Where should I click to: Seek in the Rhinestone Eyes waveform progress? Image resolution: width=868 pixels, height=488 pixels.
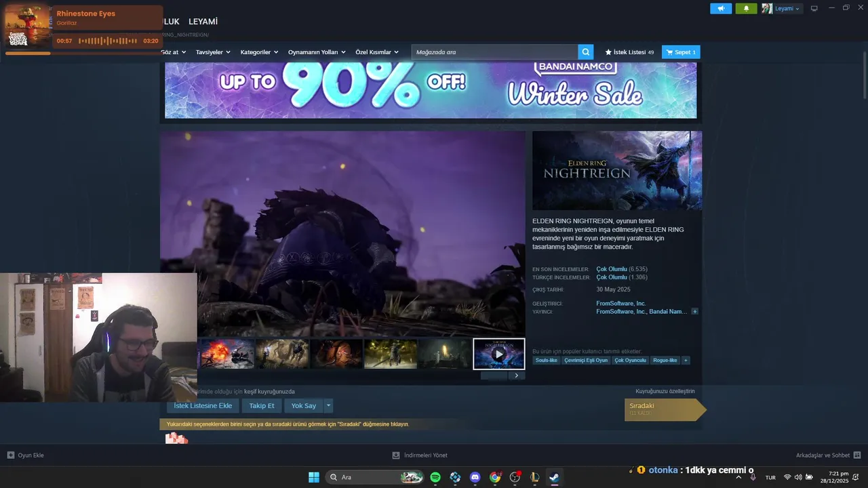coord(108,41)
